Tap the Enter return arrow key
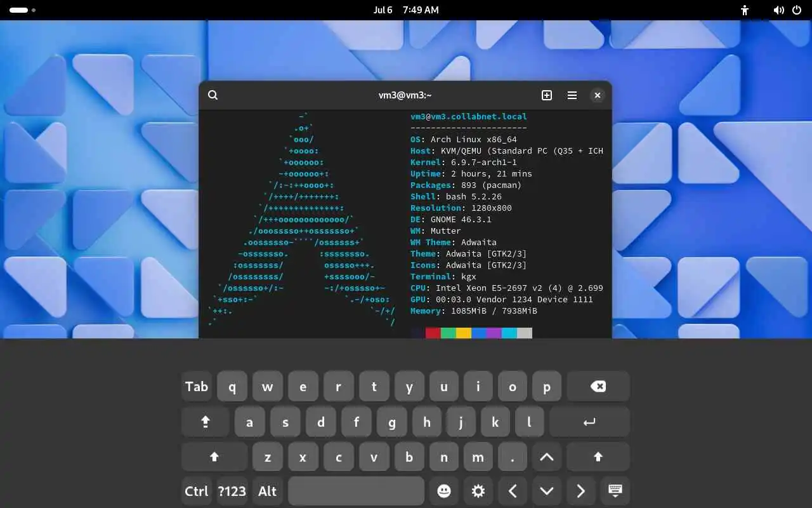812x508 pixels. pyautogui.click(x=590, y=422)
